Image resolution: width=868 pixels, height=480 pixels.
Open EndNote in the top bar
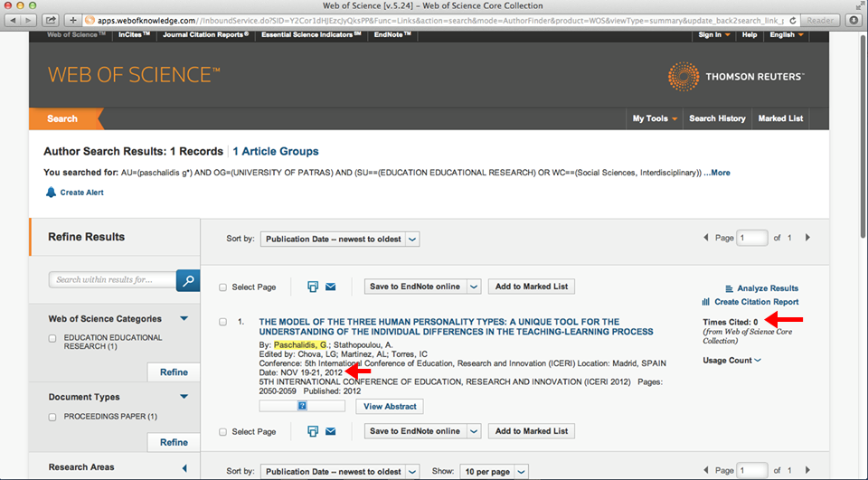click(x=392, y=35)
